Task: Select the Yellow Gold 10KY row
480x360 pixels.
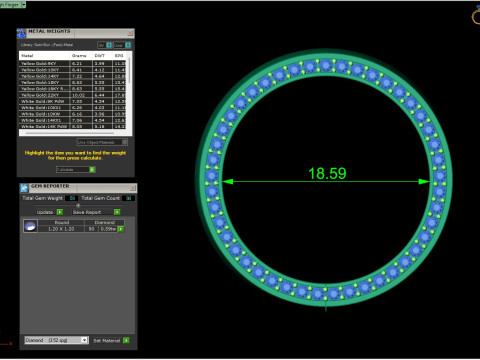Action: click(73, 70)
